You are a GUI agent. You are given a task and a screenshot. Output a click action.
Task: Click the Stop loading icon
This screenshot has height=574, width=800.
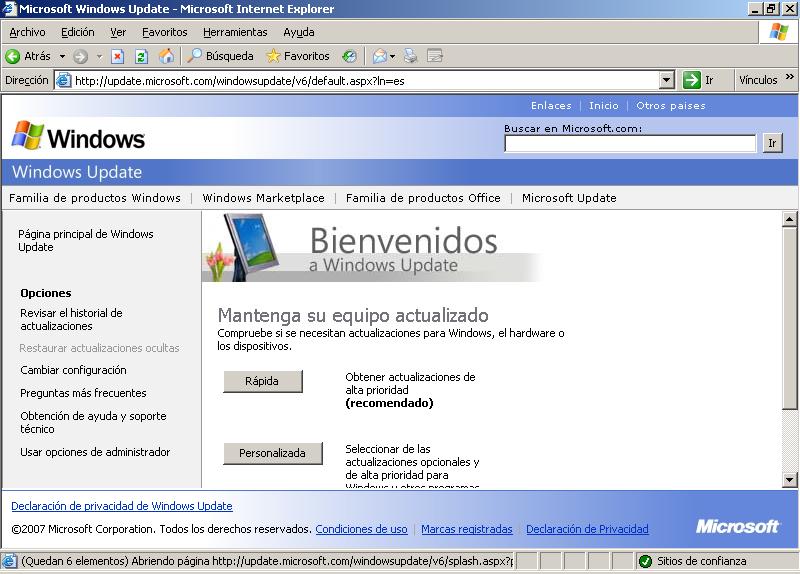point(118,57)
